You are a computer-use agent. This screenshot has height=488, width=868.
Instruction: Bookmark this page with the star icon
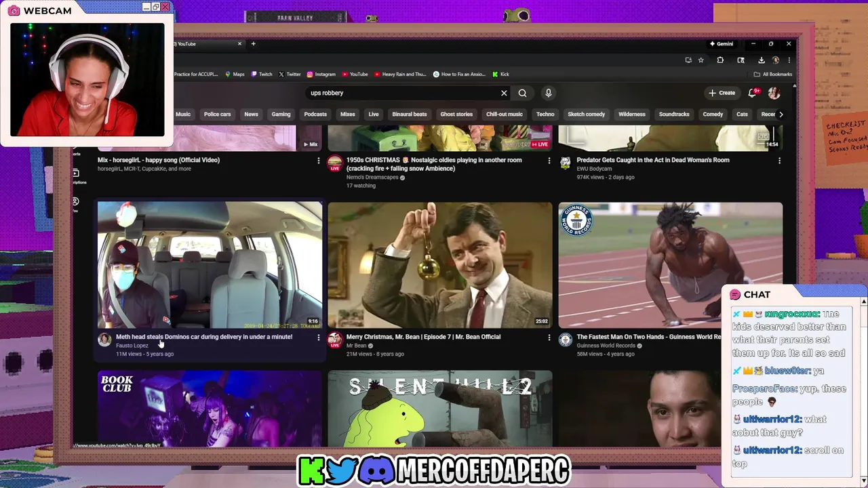click(701, 60)
